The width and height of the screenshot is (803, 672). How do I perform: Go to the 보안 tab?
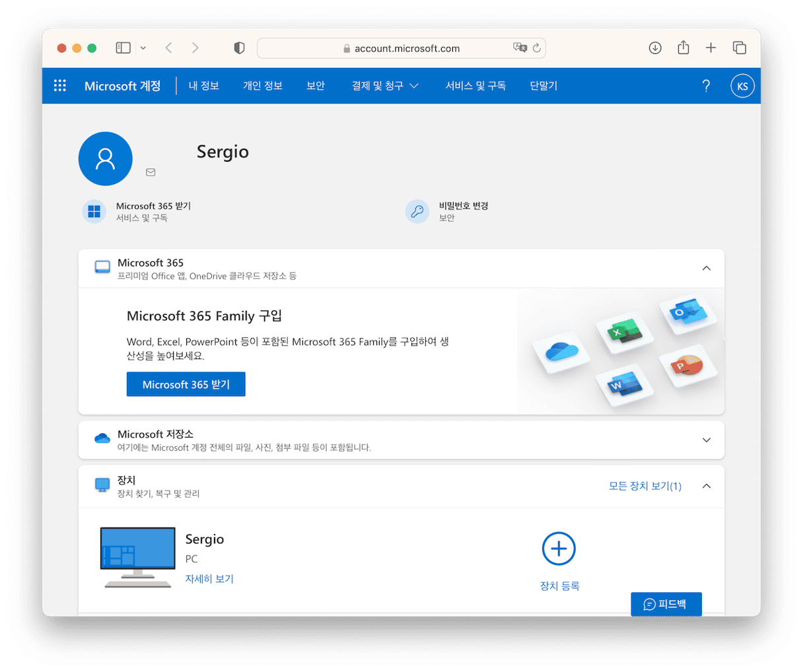316,86
